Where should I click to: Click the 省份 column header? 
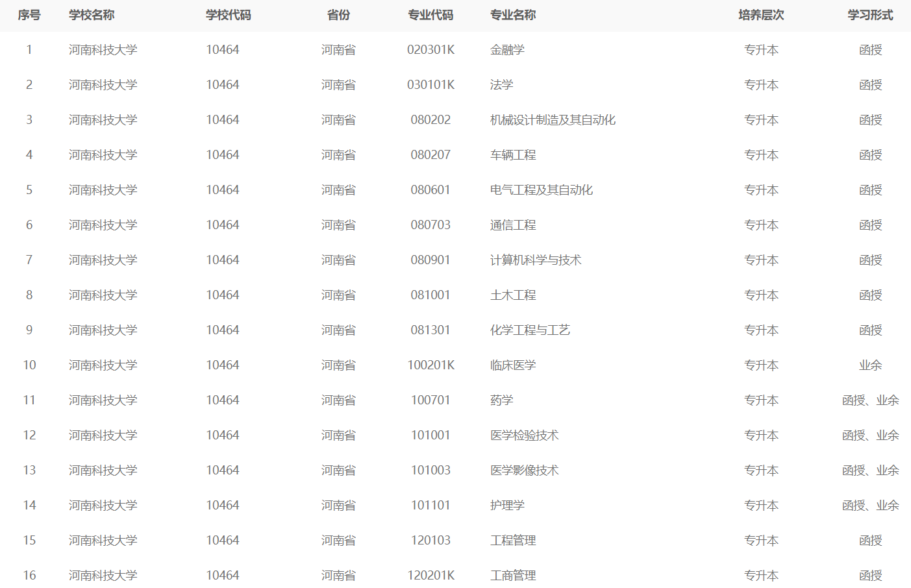[x=338, y=15]
